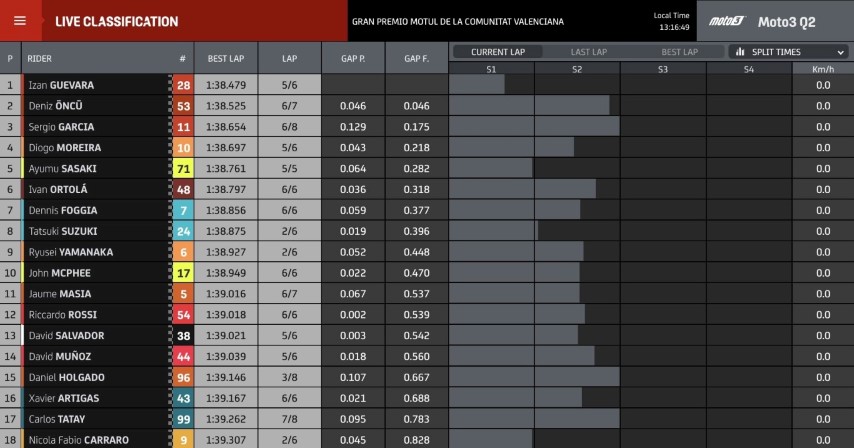Click the Km/h column header
Viewport: 854px width, 448px height.
coord(822,69)
